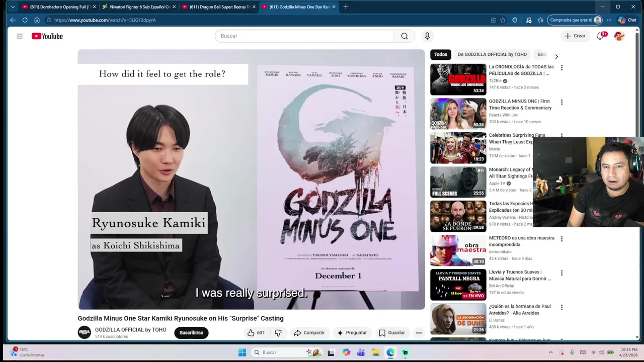Open options for Lluvia y Truenos Suaves video
The image size is (644, 362).
click(561, 273)
